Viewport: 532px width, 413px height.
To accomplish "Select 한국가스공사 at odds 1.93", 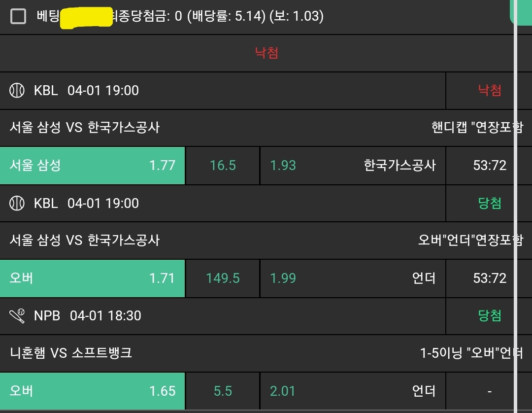I will click(x=353, y=165).
